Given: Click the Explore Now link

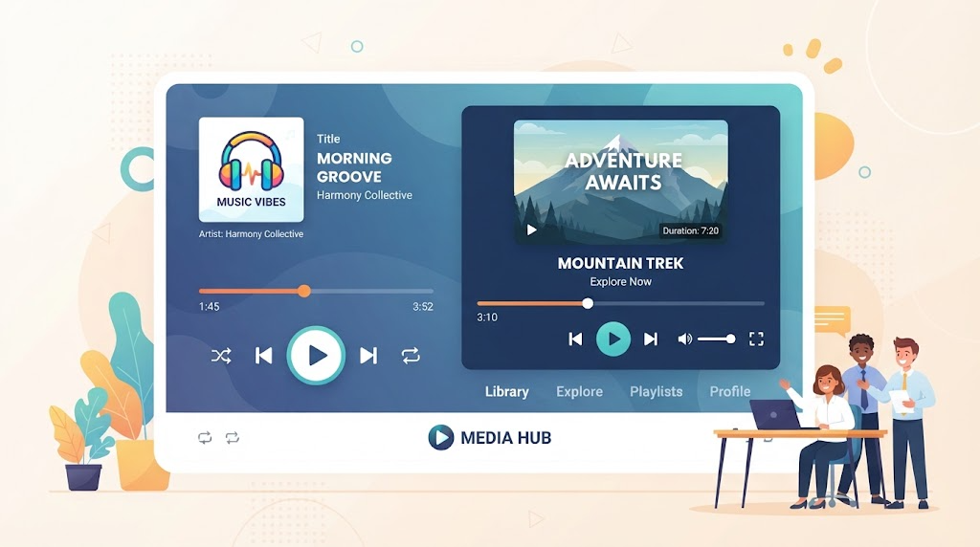Looking at the screenshot, I should [620, 281].
